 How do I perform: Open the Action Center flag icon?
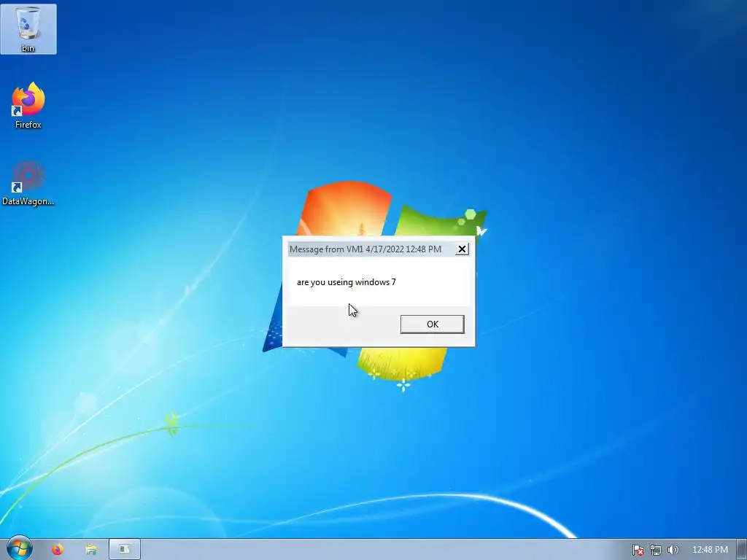(638, 550)
